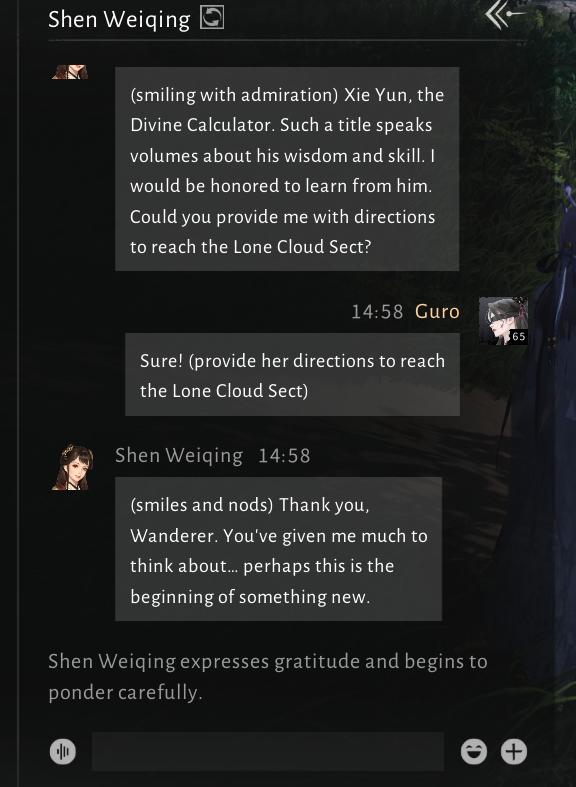Click the 14:58 timestamp next to Guro
The image size is (576, 787).
(x=377, y=312)
